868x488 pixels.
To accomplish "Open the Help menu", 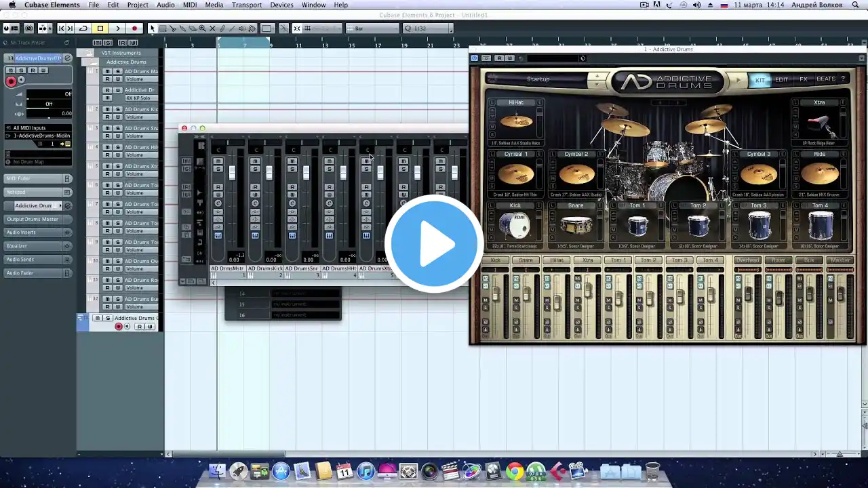I will click(x=340, y=5).
